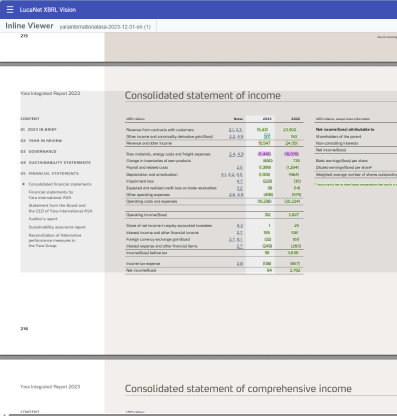The width and height of the screenshot is (397, 416).
Task: Select Consolidated financial statements entry
Action: [60, 184]
